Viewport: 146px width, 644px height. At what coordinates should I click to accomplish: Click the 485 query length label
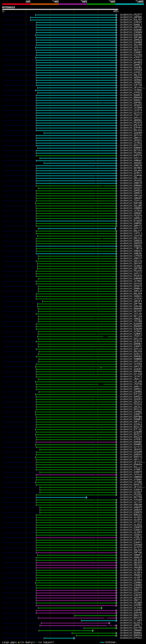point(115,11)
